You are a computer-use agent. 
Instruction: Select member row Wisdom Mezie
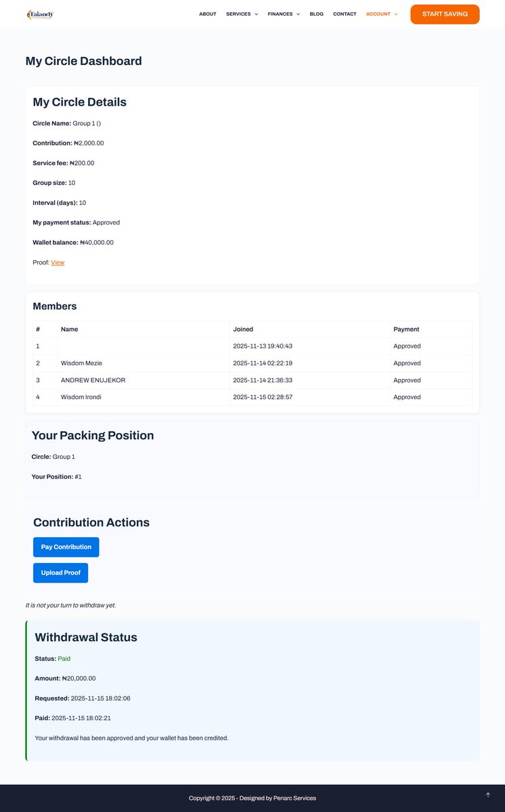pyautogui.click(x=252, y=363)
